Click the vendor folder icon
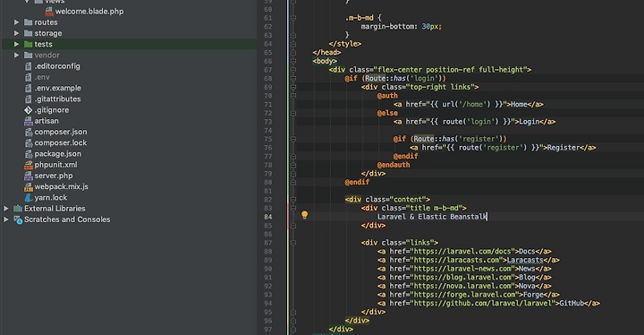The width and height of the screenshot is (644, 335). point(28,56)
